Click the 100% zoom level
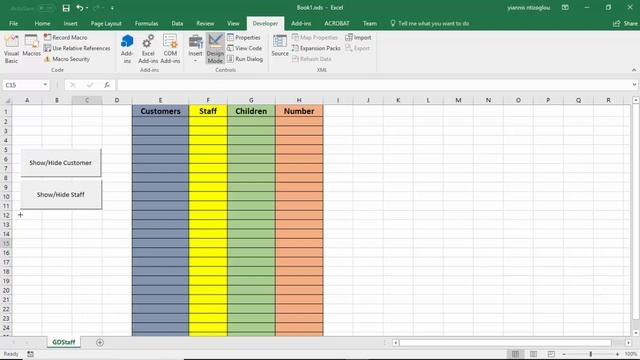This screenshot has height=360, width=640. (x=631, y=354)
